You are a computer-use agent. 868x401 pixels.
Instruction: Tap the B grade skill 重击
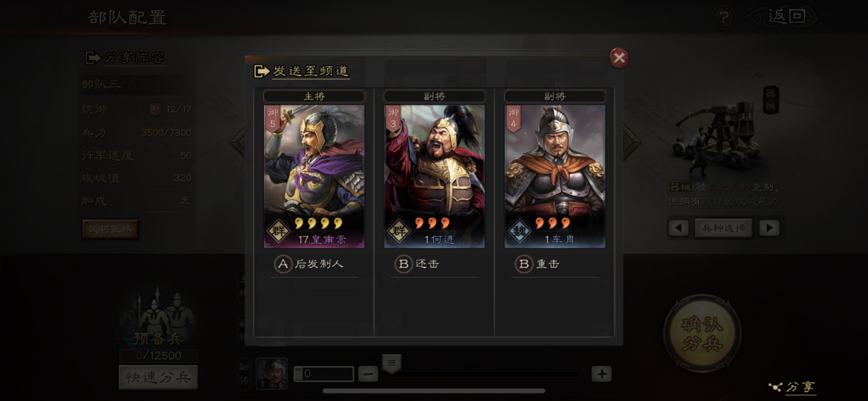pos(538,264)
